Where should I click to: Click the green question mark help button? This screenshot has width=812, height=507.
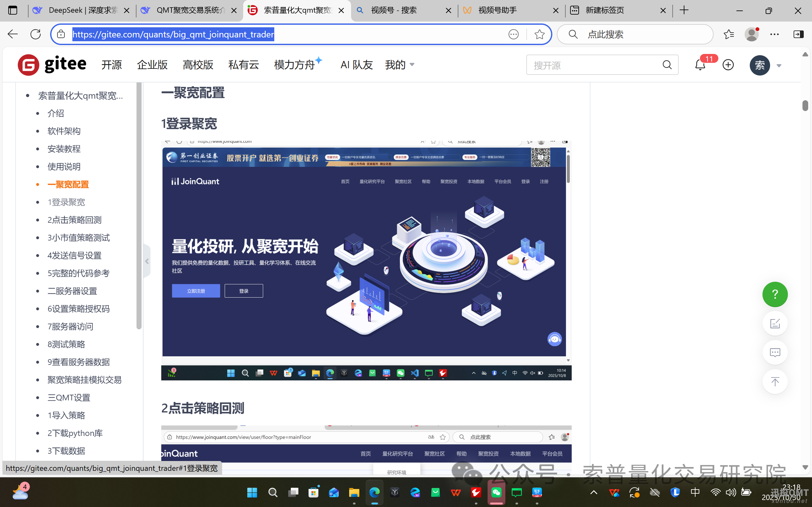(775, 294)
